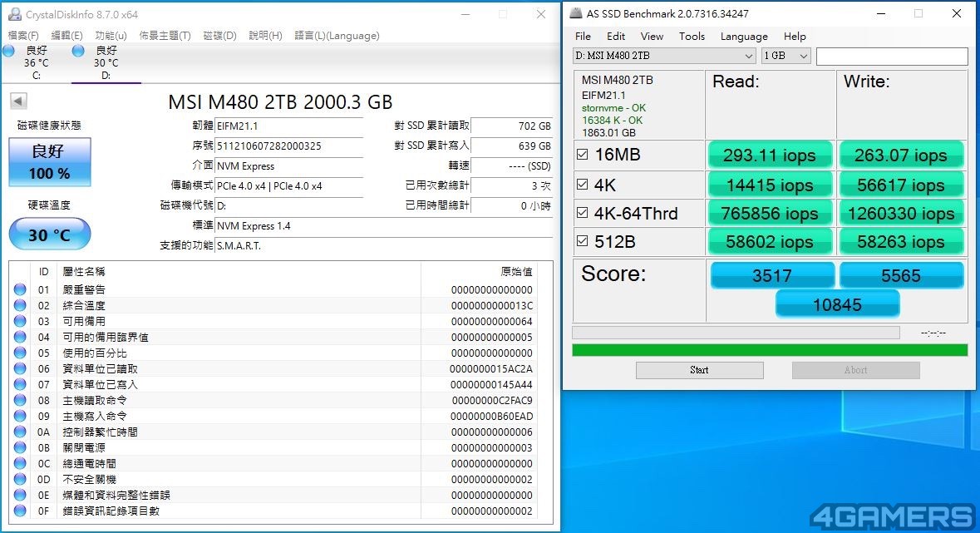The height and width of the screenshot is (533, 980).
Task: Click status orb for attribute 0F
Action: 20,511
